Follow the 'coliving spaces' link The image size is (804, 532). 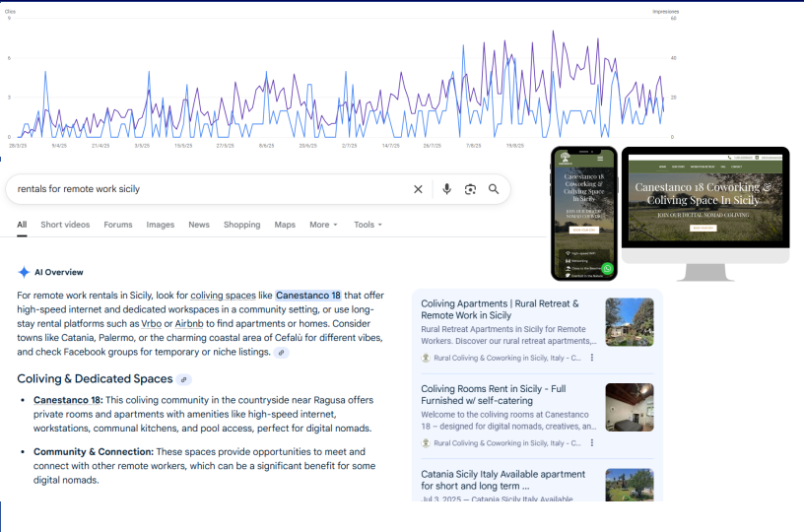[223, 296]
